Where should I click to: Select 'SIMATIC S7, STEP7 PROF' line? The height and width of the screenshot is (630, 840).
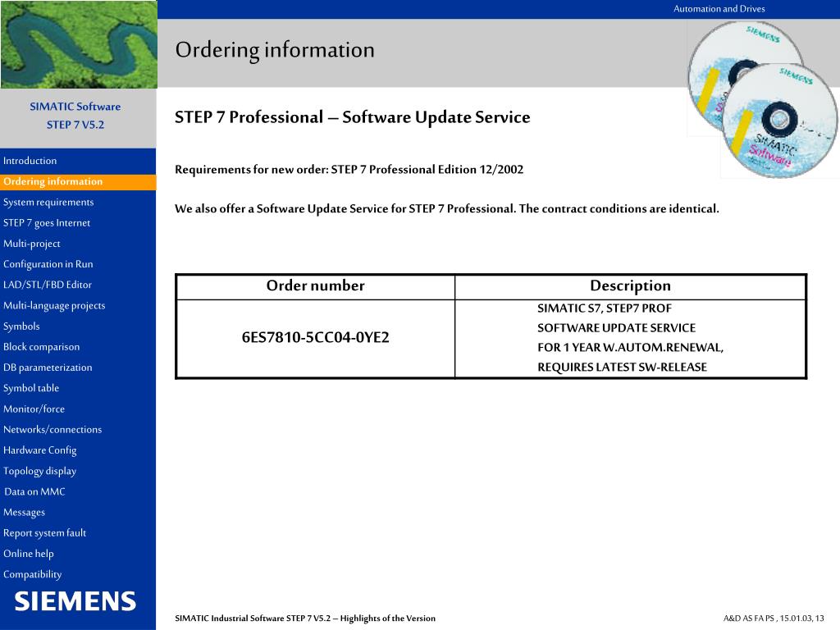[x=605, y=308]
